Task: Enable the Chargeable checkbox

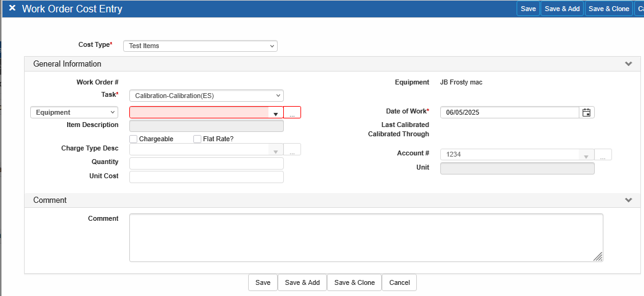Action: click(134, 139)
